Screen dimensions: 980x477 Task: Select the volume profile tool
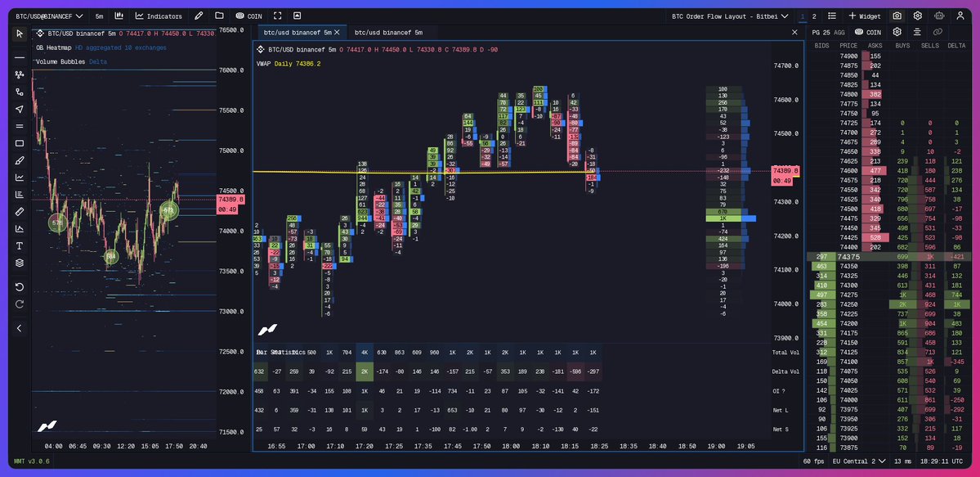(x=20, y=194)
